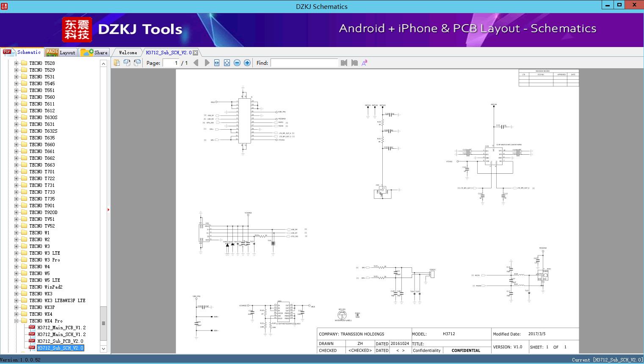Expand the TECNO TV51 folder

[x=17, y=219]
